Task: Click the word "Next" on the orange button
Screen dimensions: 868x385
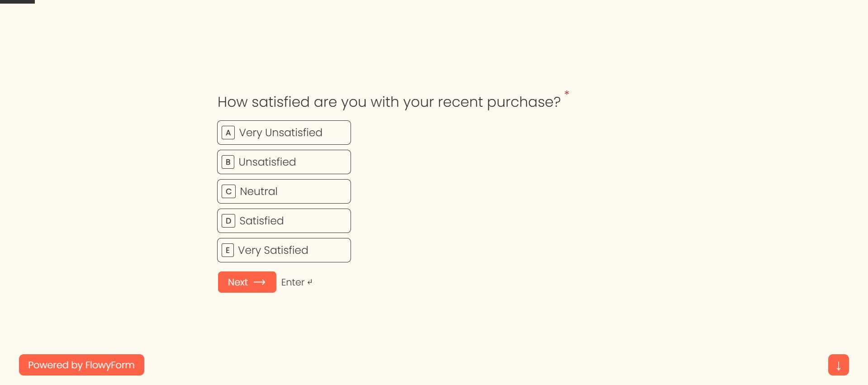Action: 238,282
